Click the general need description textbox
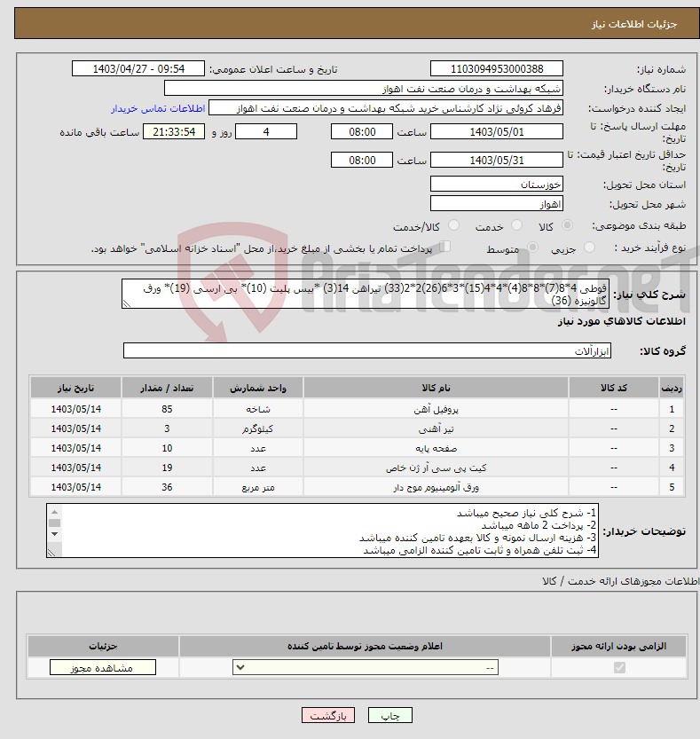The image size is (700, 739). pyautogui.click(x=366, y=294)
